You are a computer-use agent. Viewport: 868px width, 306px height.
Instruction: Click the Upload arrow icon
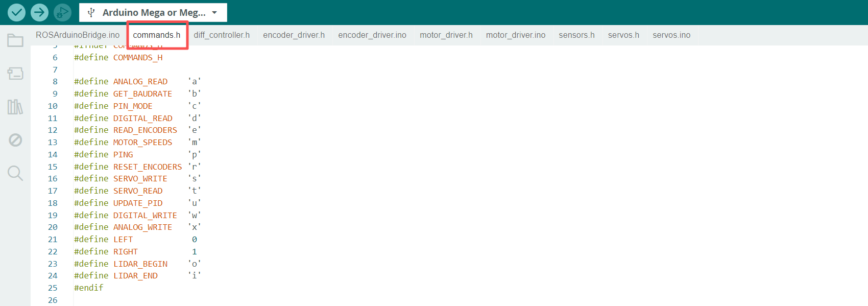[39, 12]
